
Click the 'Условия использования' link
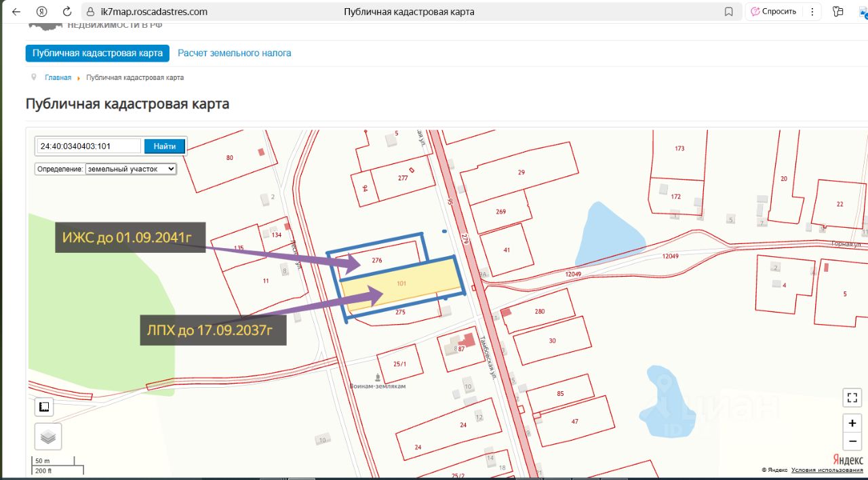pos(827,470)
